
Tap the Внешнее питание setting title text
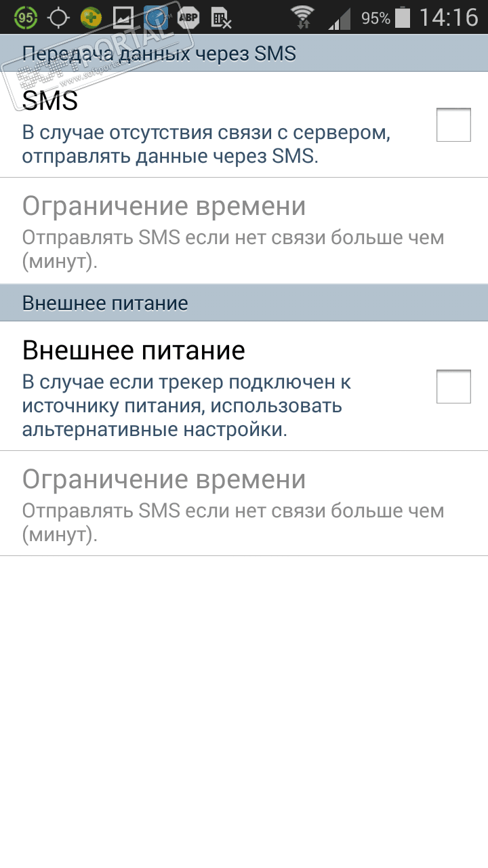(x=134, y=351)
